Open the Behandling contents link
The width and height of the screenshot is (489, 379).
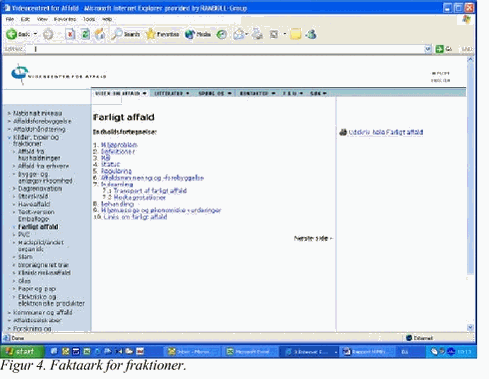117,204
